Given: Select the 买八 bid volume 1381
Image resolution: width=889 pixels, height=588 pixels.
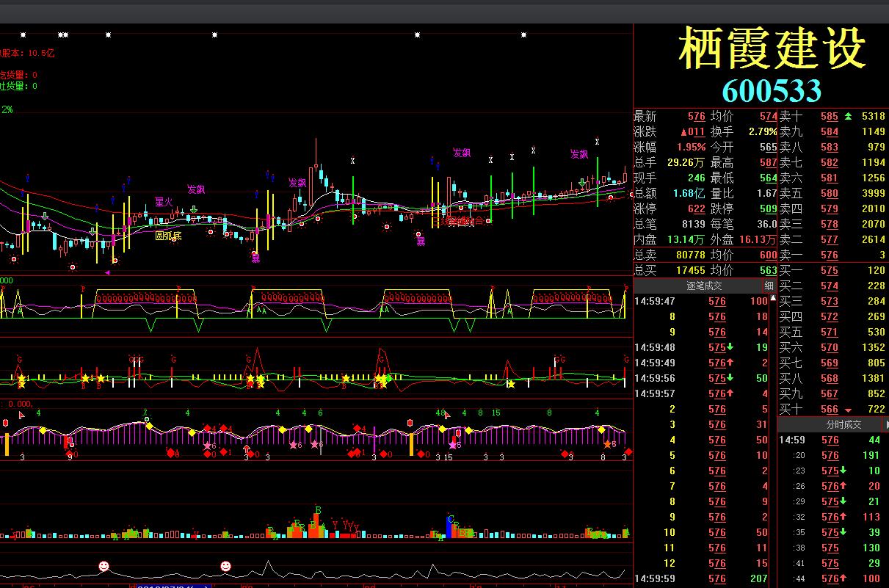Looking at the screenshot, I should pos(874,378).
